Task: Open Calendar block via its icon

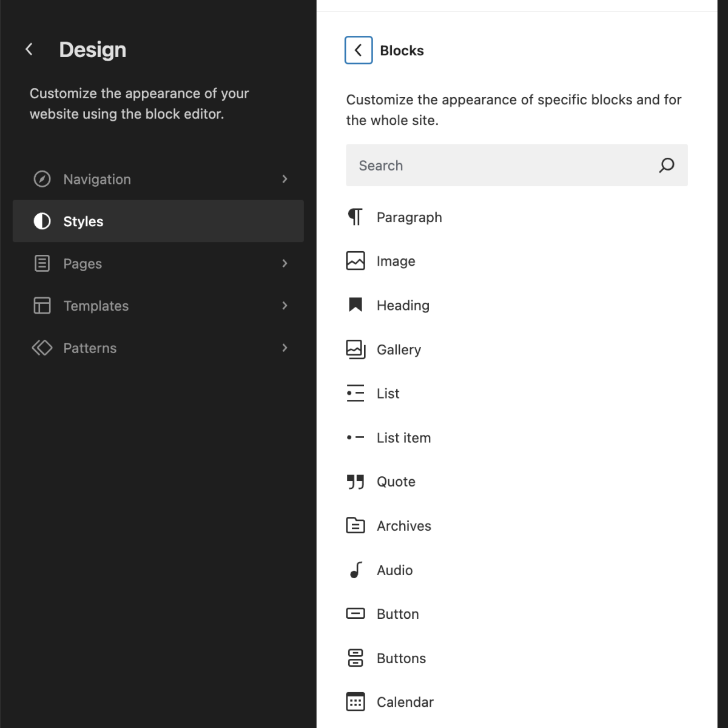Action: coord(356,702)
